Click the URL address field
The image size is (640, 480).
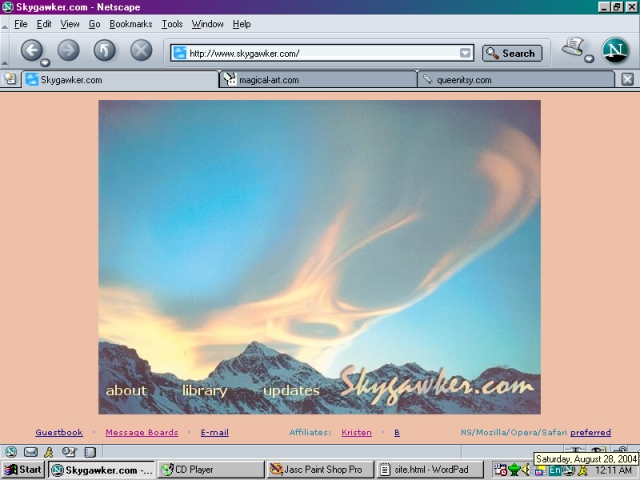click(322, 53)
